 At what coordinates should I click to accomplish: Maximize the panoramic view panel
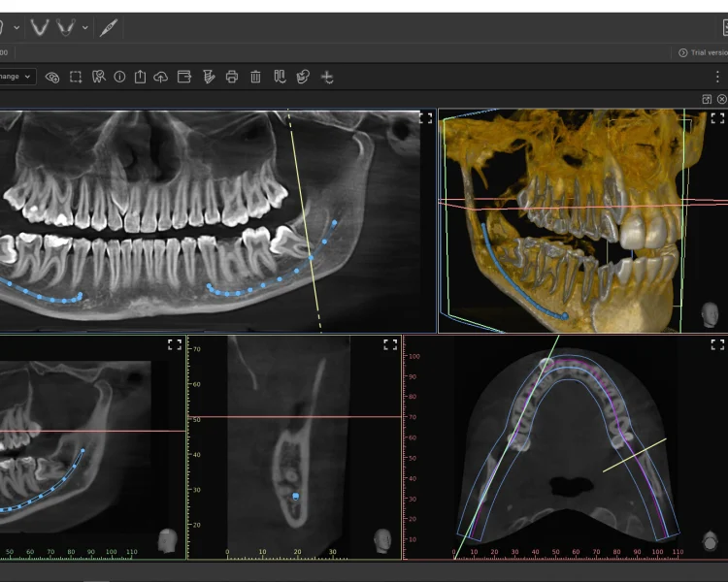426,118
